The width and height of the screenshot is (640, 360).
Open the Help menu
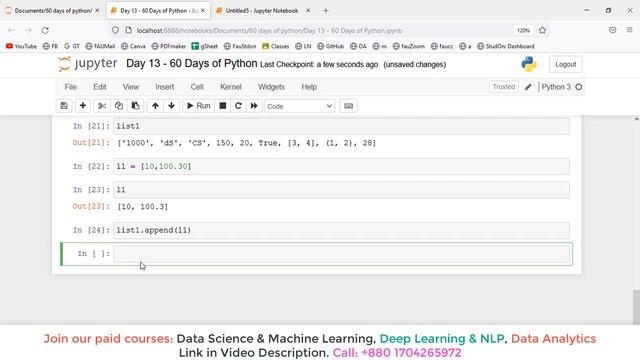click(309, 87)
